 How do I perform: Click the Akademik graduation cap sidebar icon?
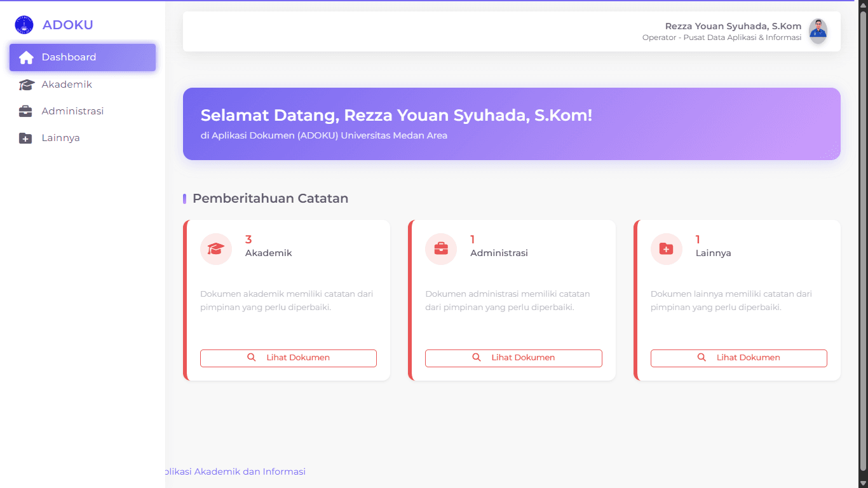coord(26,85)
